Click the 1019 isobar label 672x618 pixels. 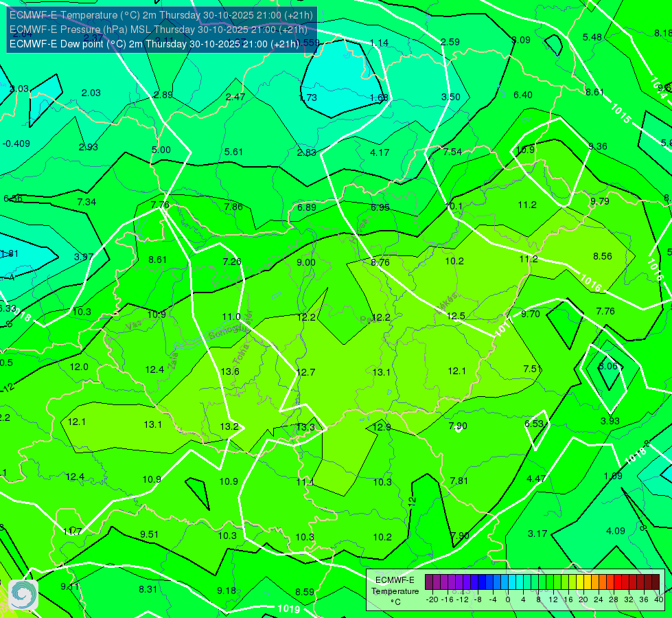[x=288, y=608]
